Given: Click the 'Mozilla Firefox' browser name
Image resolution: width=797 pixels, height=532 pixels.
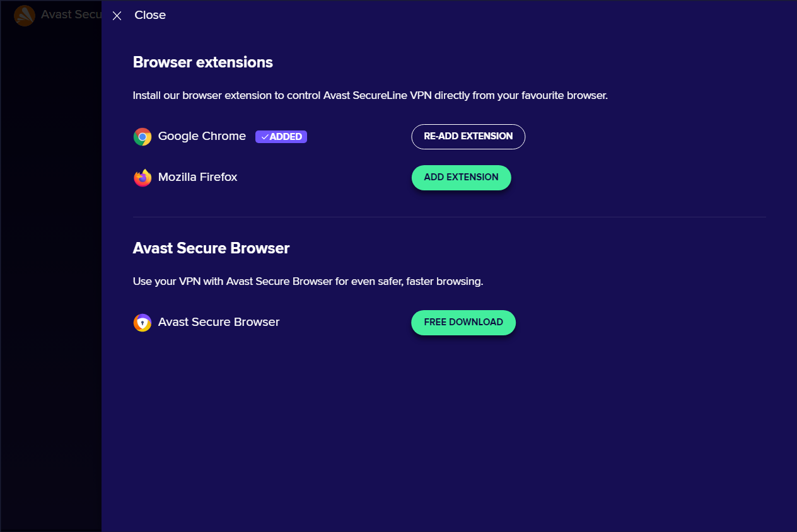Looking at the screenshot, I should [x=198, y=177].
